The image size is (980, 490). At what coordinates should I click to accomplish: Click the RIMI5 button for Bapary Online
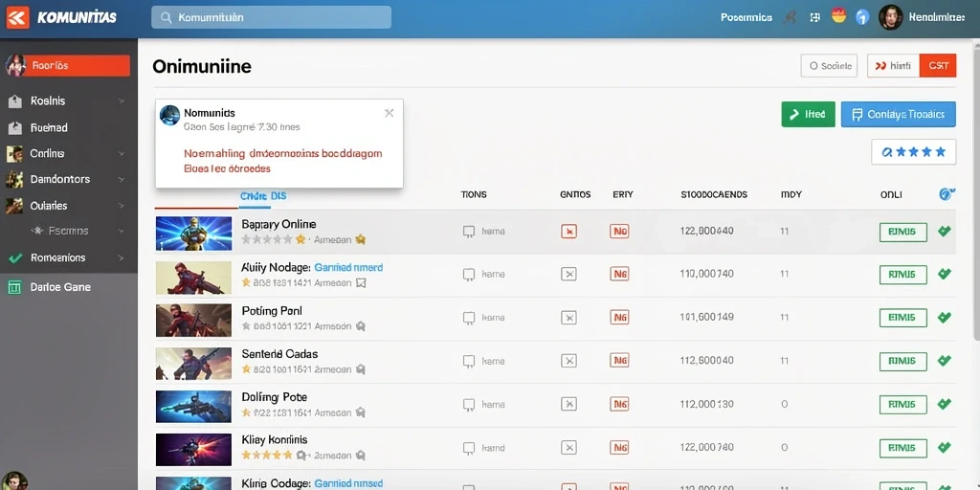902,232
